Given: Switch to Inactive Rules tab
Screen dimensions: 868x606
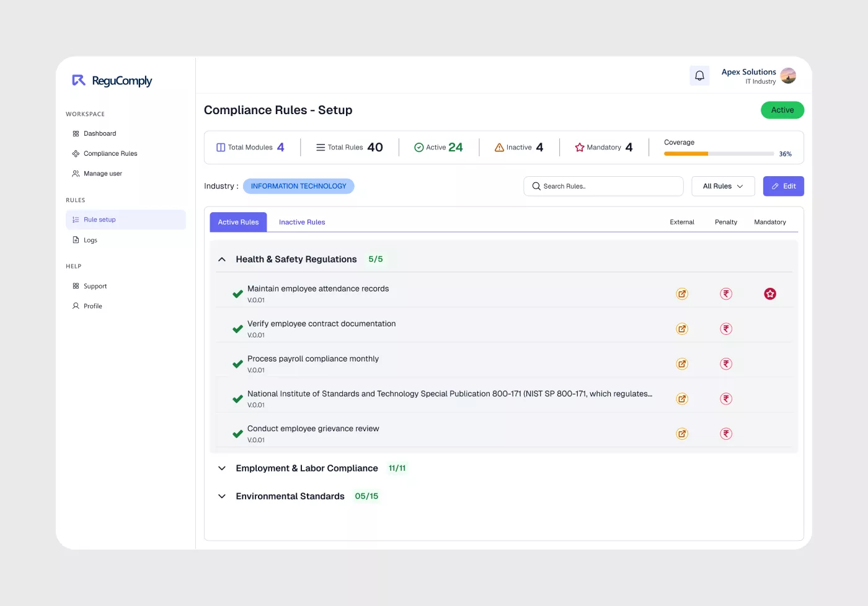Looking at the screenshot, I should point(302,222).
